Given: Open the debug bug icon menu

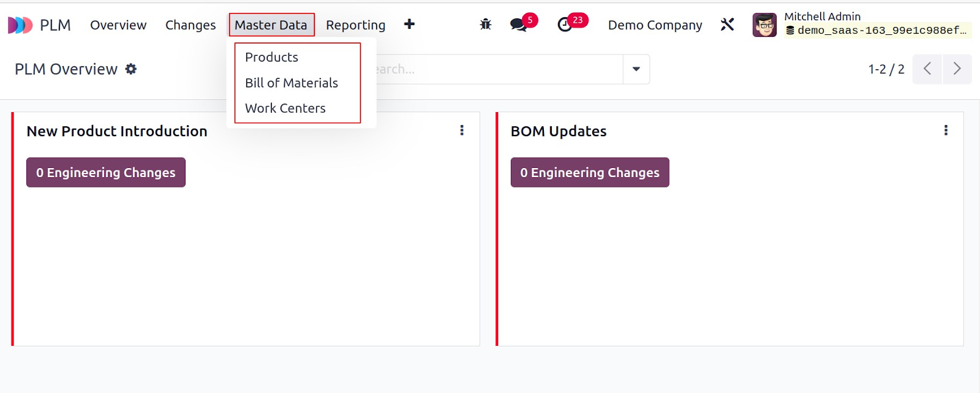Looking at the screenshot, I should [x=486, y=25].
